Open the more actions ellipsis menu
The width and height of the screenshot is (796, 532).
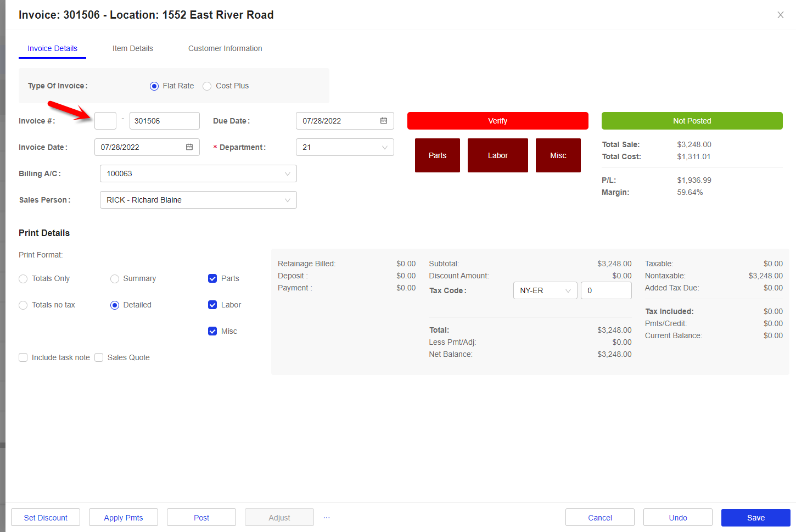tap(327, 518)
